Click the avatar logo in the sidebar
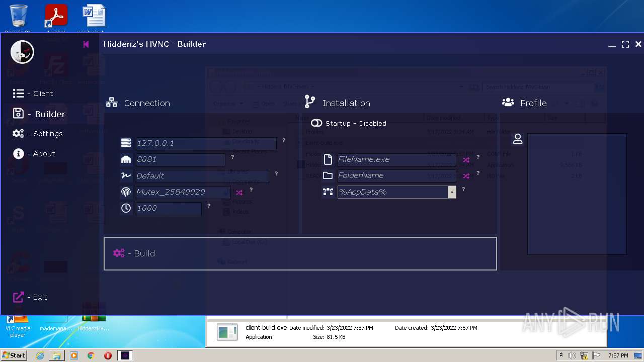The image size is (644, 362). pos(22,52)
